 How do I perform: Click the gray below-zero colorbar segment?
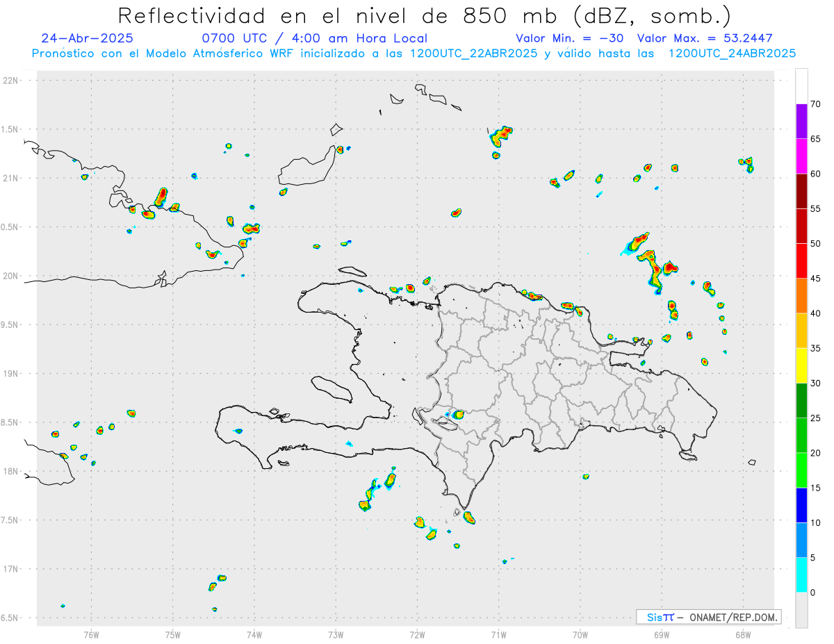[x=801, y=610]
